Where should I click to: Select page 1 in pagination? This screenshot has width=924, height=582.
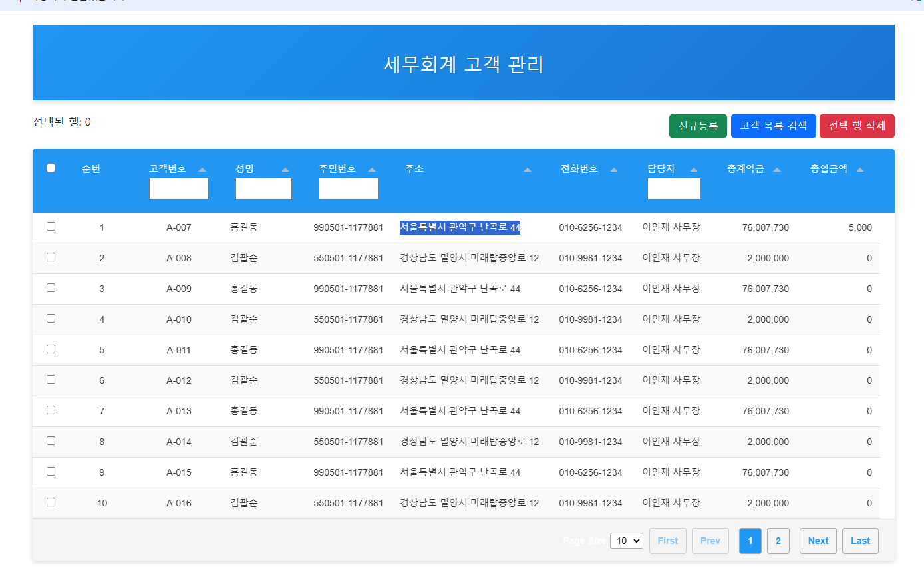click(x=750, y=541)
